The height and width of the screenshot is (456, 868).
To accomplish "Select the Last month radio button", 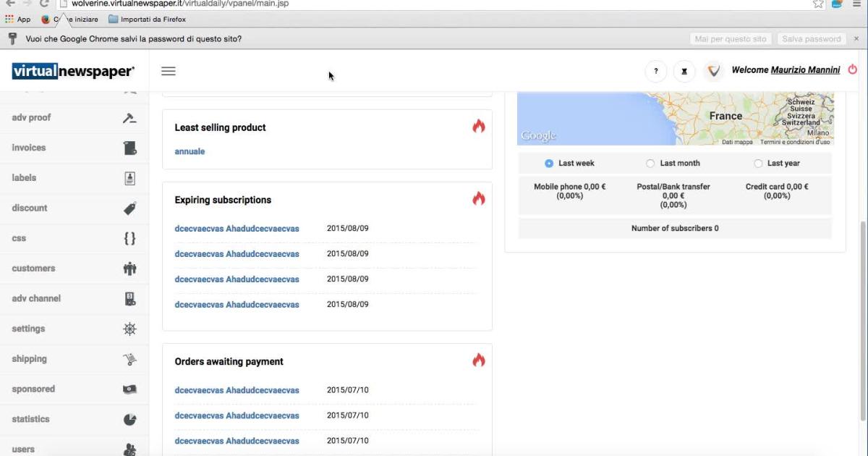I will (650, 164).
